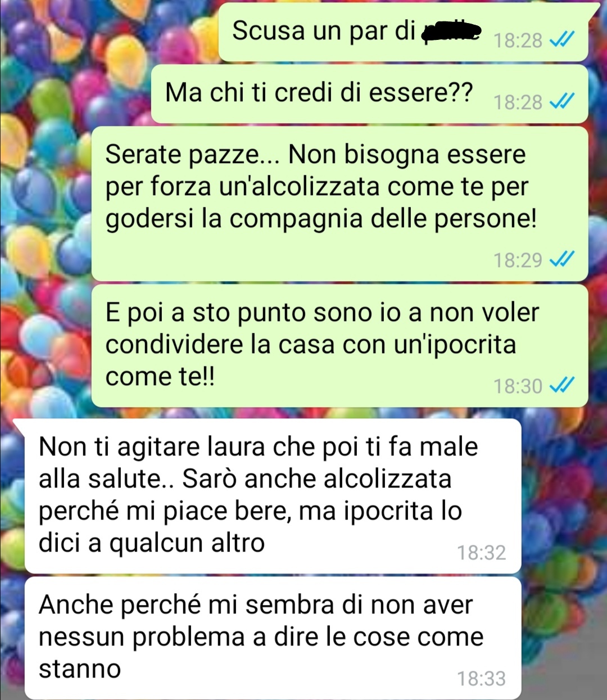Tap the word 'stanno' in the last message

[80, 669]
